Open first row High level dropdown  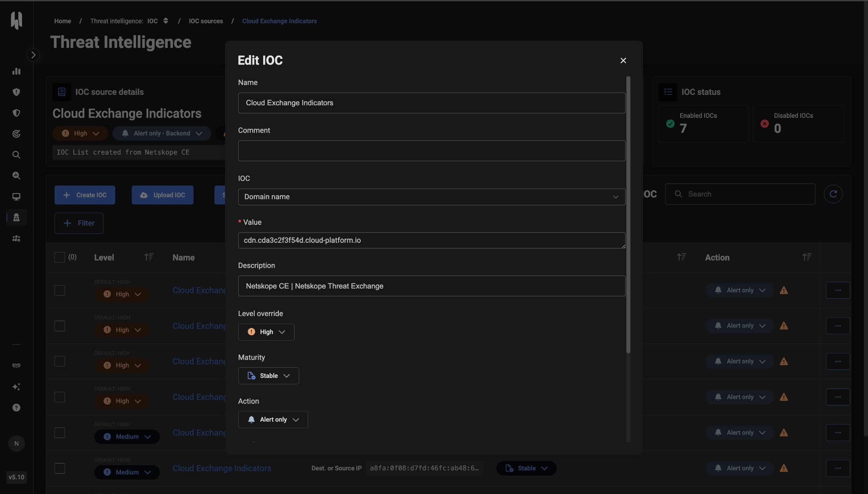click(122, 294)
